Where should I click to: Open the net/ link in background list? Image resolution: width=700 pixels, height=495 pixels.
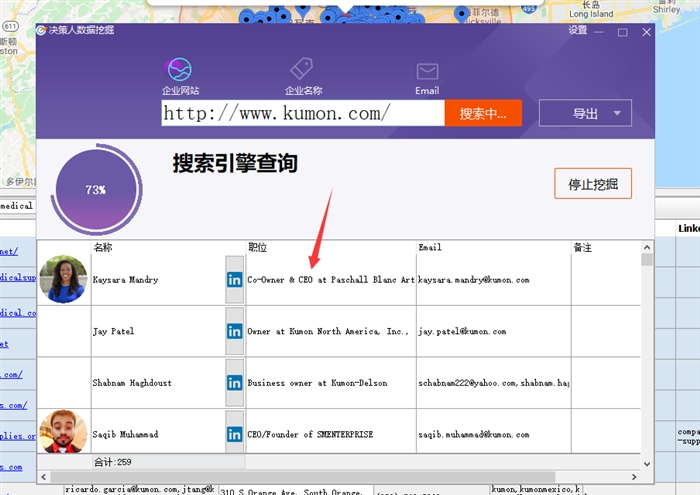tap(9, 252)
